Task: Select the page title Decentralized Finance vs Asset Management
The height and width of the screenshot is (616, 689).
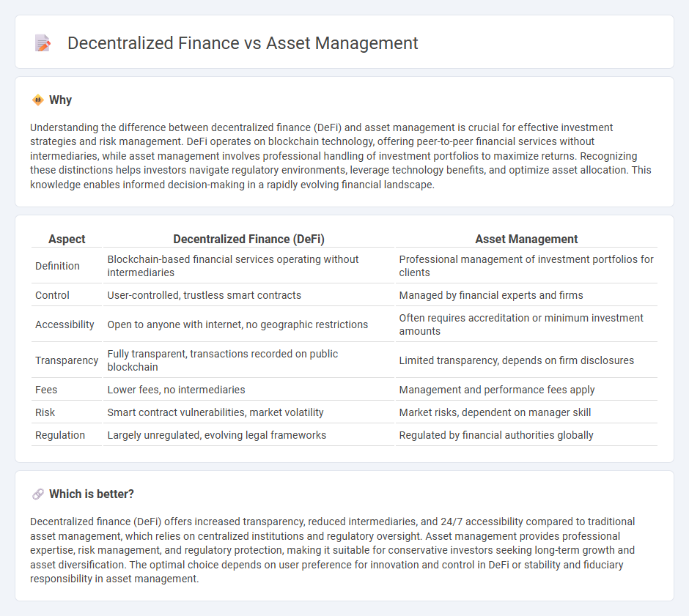Action: [x=243, y=43]
